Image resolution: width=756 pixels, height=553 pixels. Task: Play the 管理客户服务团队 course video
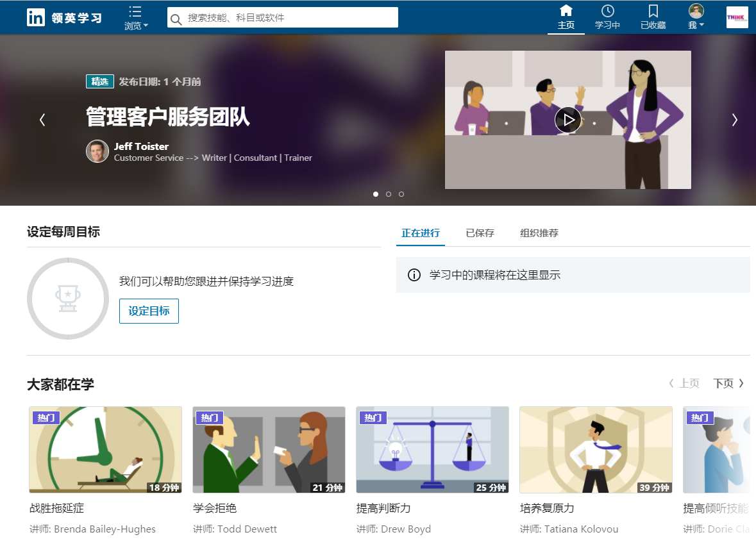tap(568, 120)
